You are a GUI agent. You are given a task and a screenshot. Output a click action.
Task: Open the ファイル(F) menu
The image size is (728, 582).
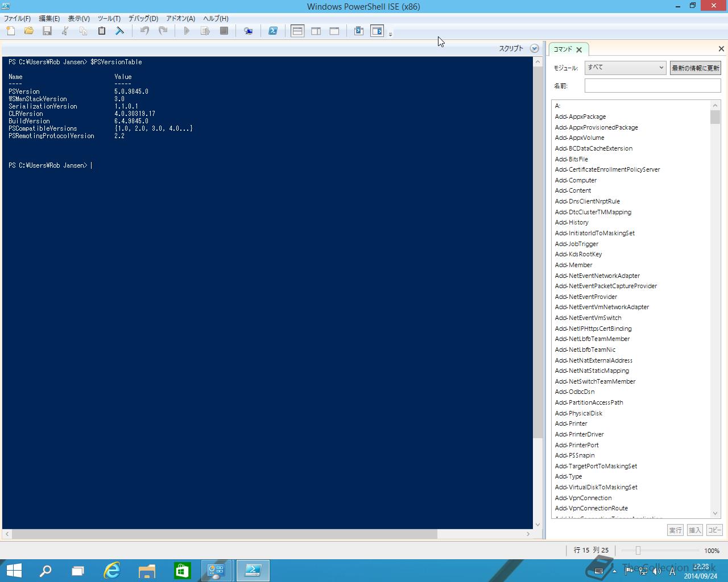click(x=17, y=18)
